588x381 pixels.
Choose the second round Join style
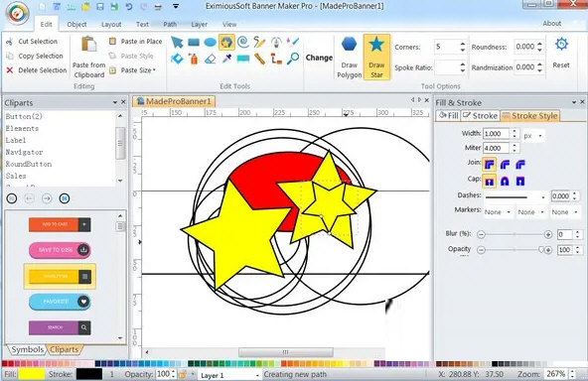pyautogui.click(x=505, y=164)
